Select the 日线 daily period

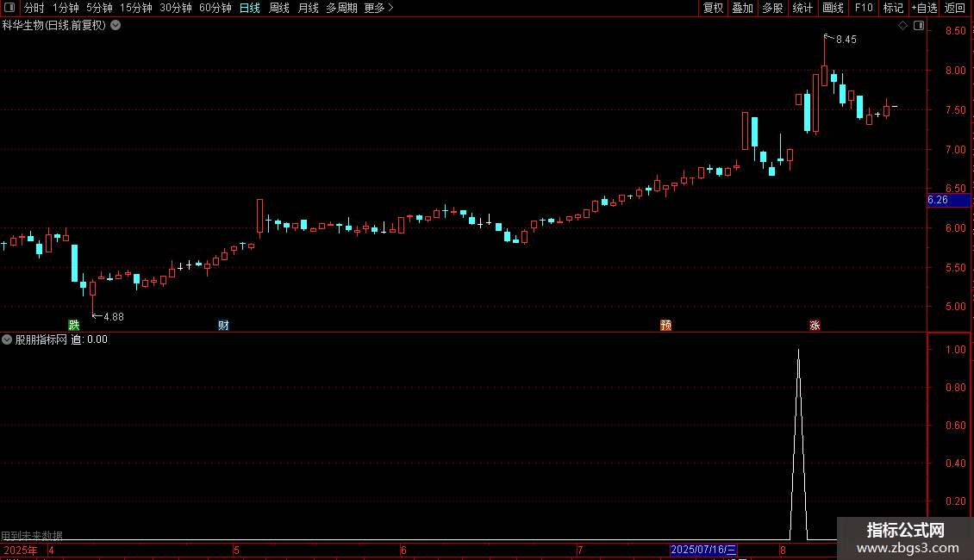click(x=250, y=8)
